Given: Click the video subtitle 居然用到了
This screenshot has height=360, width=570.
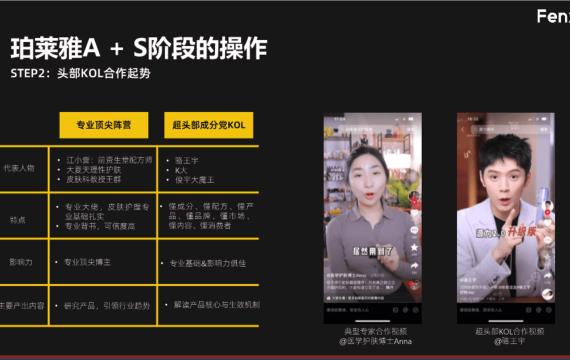Looking at the screenshot, I should (373, 251).
